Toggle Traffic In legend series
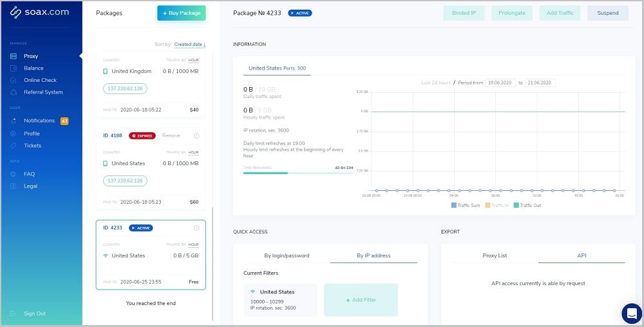Image resolution: width=644 pixels, height=327 pixels. pos(496,205)
